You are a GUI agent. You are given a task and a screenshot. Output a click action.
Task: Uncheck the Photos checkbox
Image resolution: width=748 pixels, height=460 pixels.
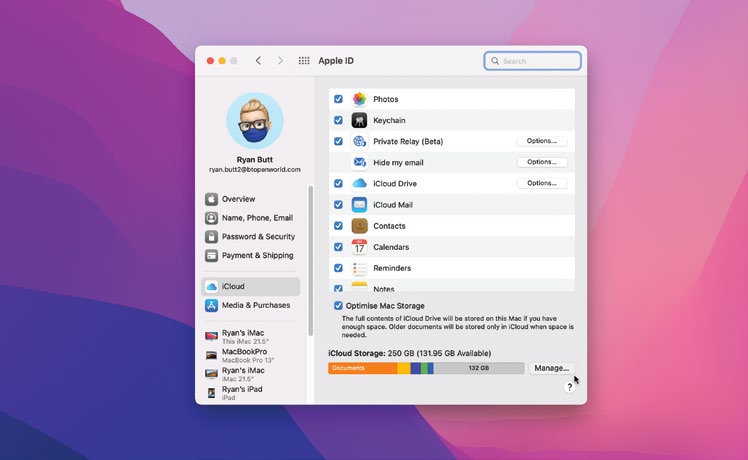pyautogui.click(x=338, y=99)
